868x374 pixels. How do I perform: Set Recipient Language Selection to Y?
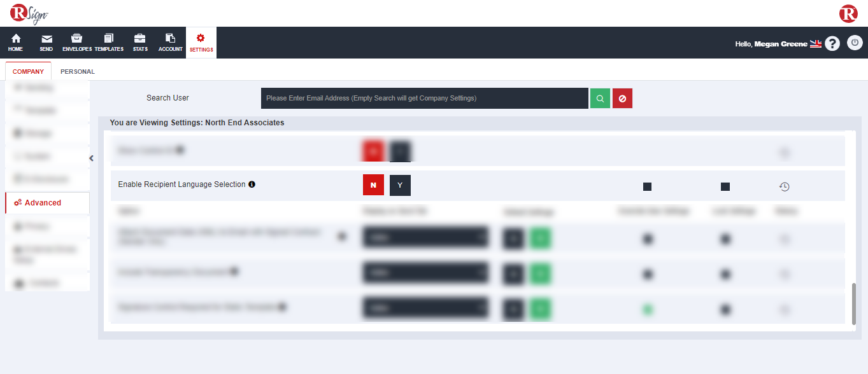(x=400, y=185)
